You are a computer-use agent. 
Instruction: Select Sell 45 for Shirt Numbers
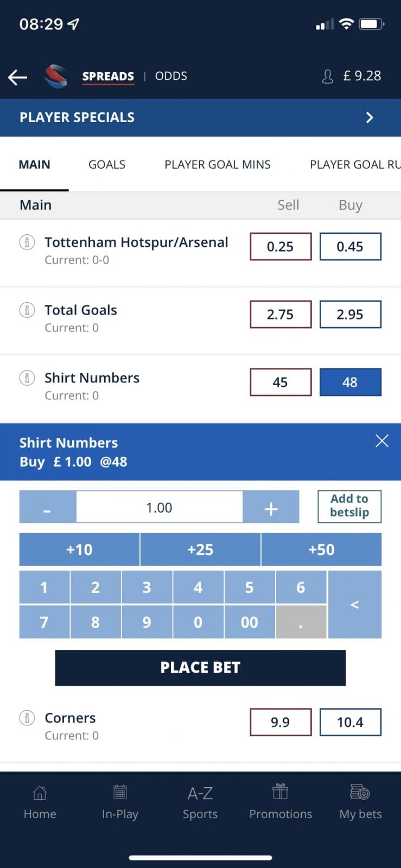point(281,382)
